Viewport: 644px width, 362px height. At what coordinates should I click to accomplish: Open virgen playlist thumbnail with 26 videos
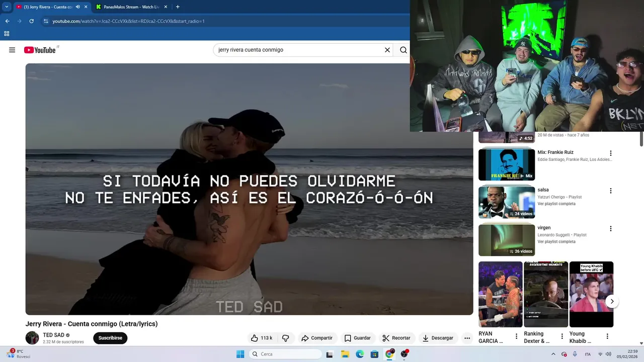click(x=507, y=240)
